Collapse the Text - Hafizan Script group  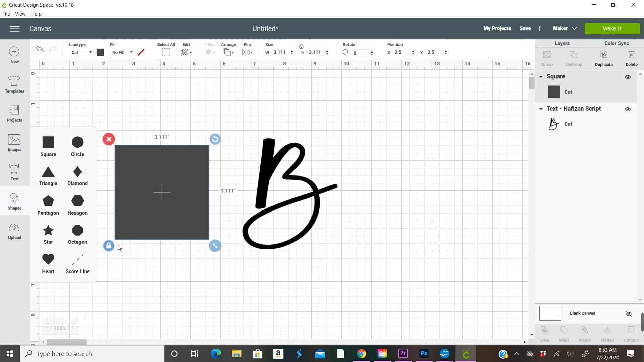point(541,109)
